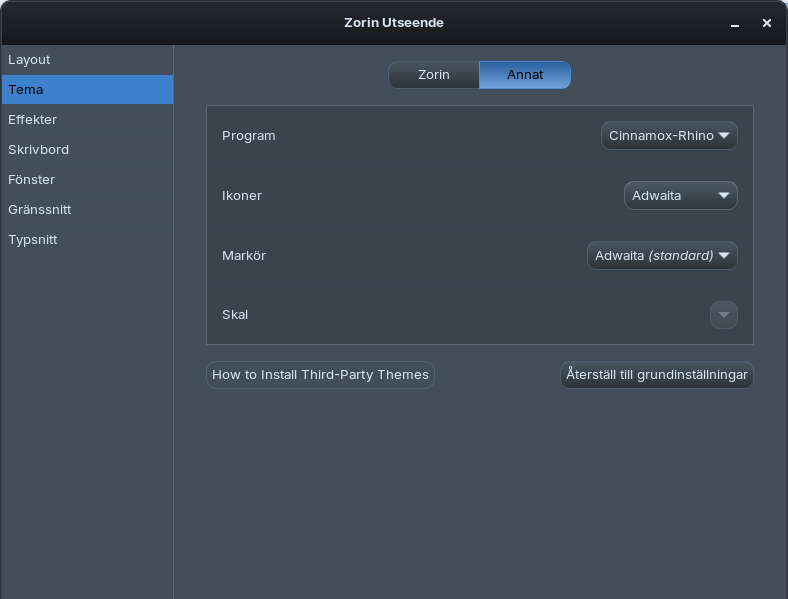Switch to the Zorin tab
Image resolution: width=788 pixels, height=599 pixels.
click(x=434, y=75)
